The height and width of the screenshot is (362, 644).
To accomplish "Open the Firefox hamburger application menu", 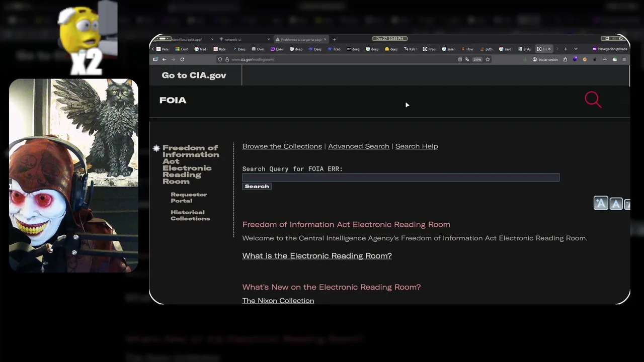I will [x=624, y=59].
